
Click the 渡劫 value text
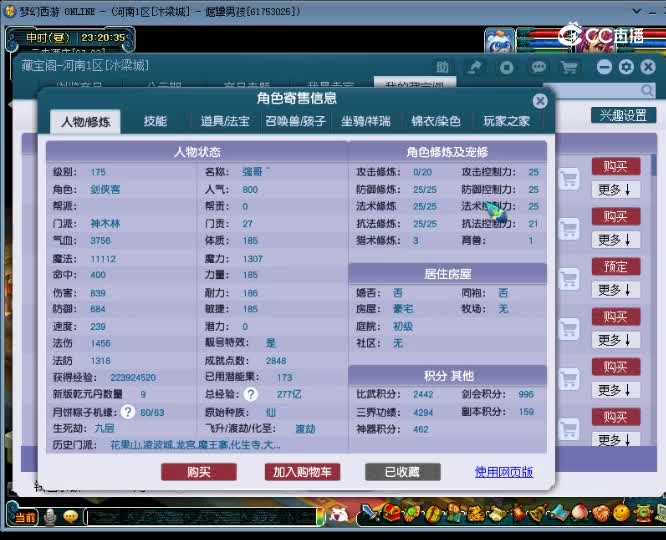(305, 429)
